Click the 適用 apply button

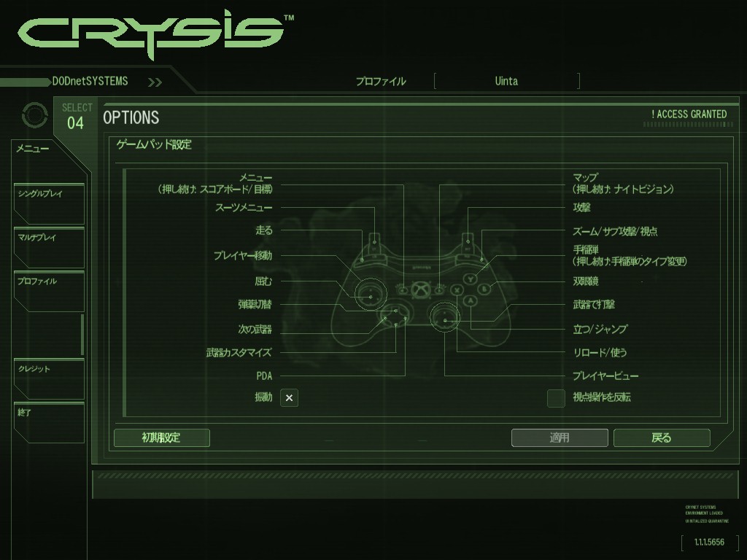point(560,437)
